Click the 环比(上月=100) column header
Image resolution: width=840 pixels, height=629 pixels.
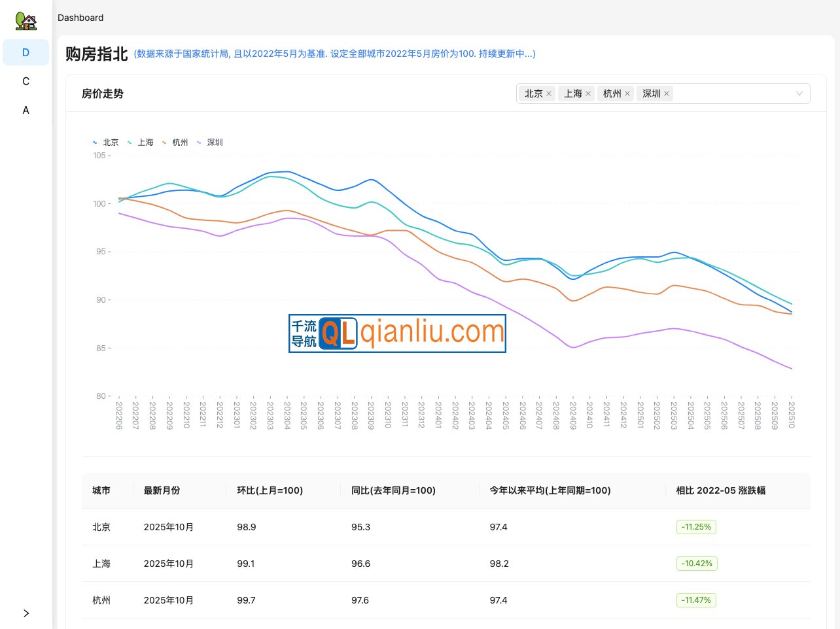(270, 490)
